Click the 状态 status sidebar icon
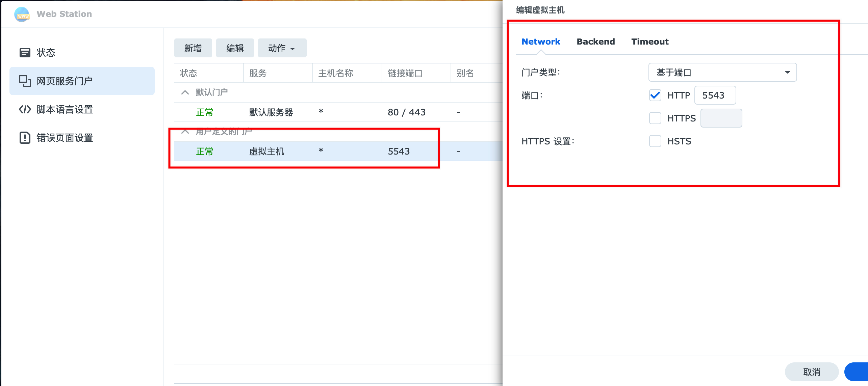The height and width of the screenshot is (386, 868). click(25, 53)
